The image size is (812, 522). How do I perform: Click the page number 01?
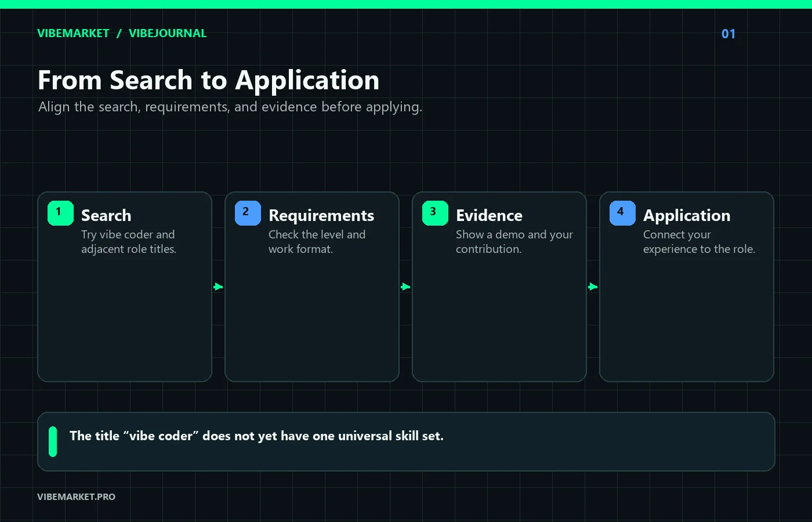728,34
